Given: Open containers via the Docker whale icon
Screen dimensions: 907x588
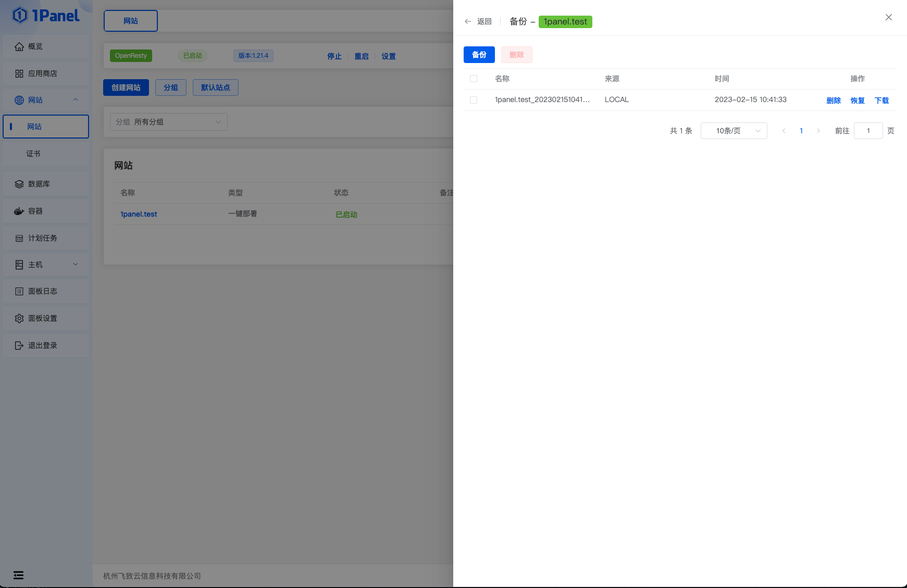Looking at the screenshot, I should click(x=19, y=211).
